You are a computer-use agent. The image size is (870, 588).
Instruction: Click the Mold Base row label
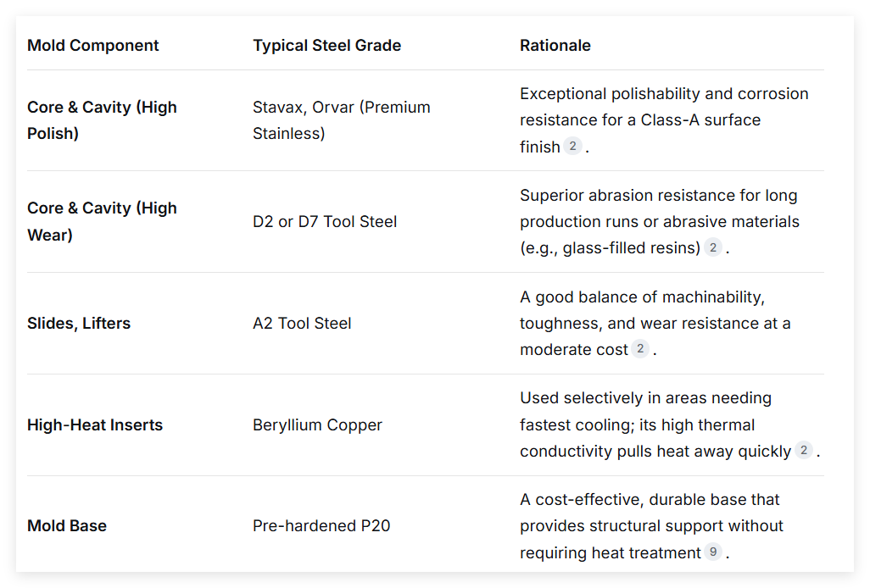click(x=67, y=526)
